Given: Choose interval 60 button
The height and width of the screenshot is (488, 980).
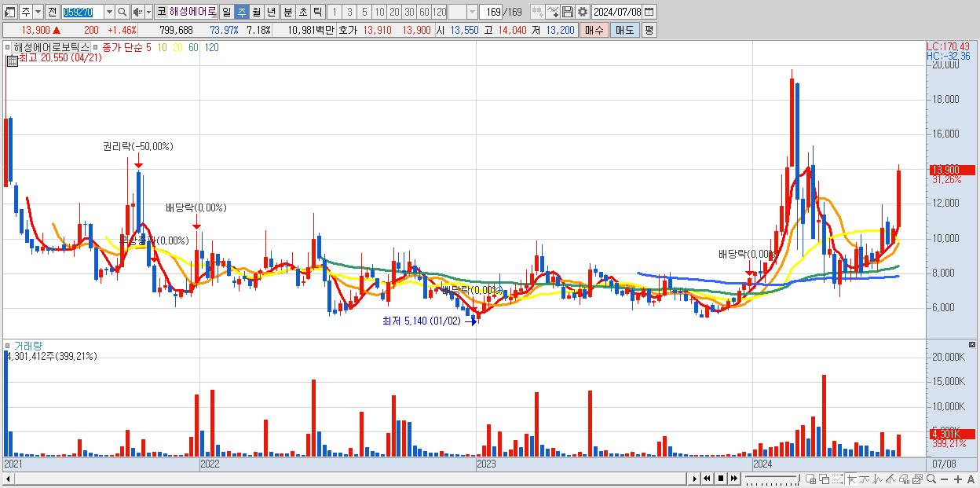Looking at the screenshot, I should coord(424,12).
